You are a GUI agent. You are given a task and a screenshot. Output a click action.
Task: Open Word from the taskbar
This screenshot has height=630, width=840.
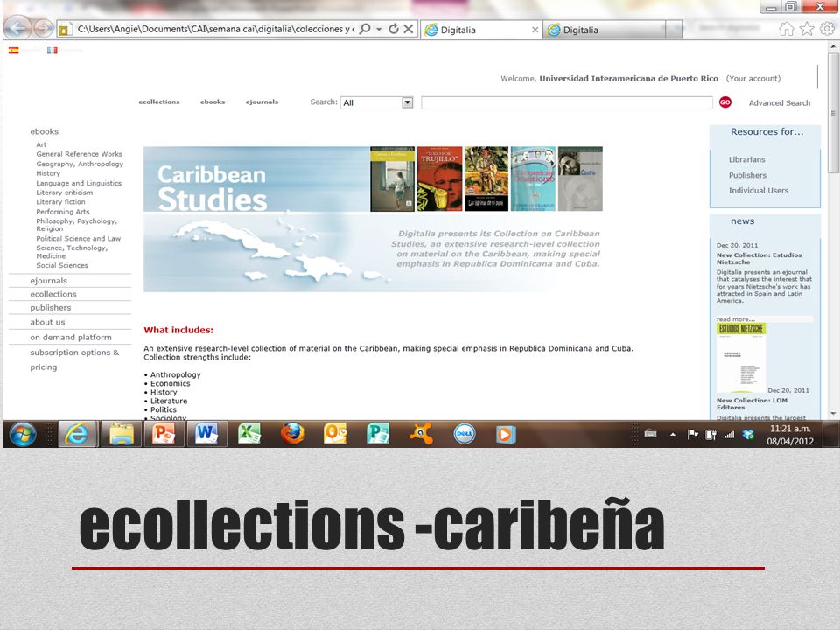(x=206, y=434)
